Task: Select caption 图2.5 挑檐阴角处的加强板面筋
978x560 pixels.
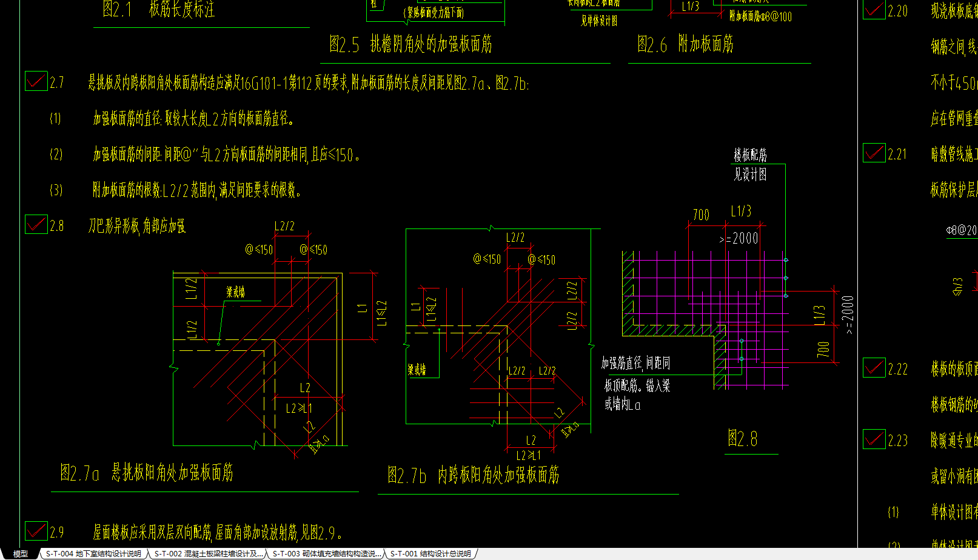Action: [410, 44]
